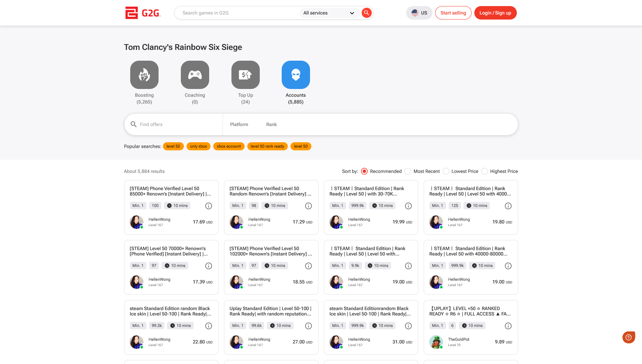Viewport: 642px width, 364px height.
Task: Open Random Renown's Phone Verified offer
Action: [271, 191]
